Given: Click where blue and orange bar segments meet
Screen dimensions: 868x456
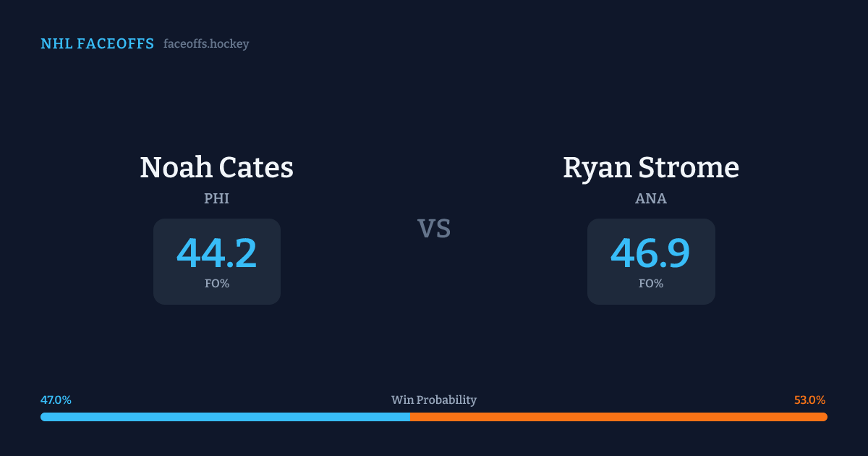Looking at the screenshot, I should tap(410, 417).
